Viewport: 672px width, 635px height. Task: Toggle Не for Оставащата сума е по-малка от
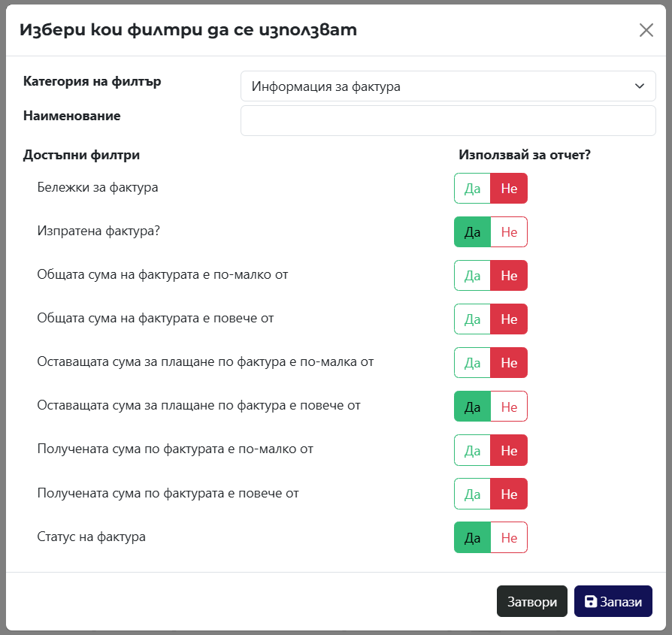coord(509,363)
